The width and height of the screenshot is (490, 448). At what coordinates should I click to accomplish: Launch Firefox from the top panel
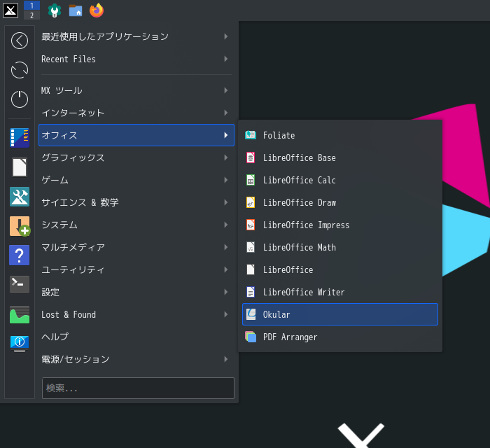(97, 10)
